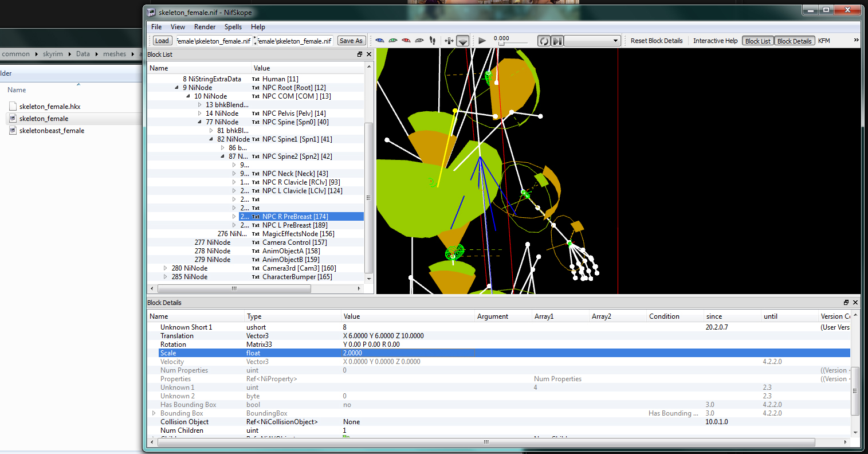
Task: Toggle the animation loop button
Action: pos(544,41)
